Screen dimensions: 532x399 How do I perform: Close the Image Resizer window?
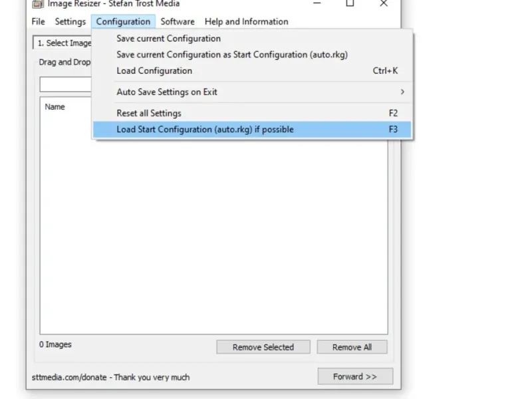(384, 3)
